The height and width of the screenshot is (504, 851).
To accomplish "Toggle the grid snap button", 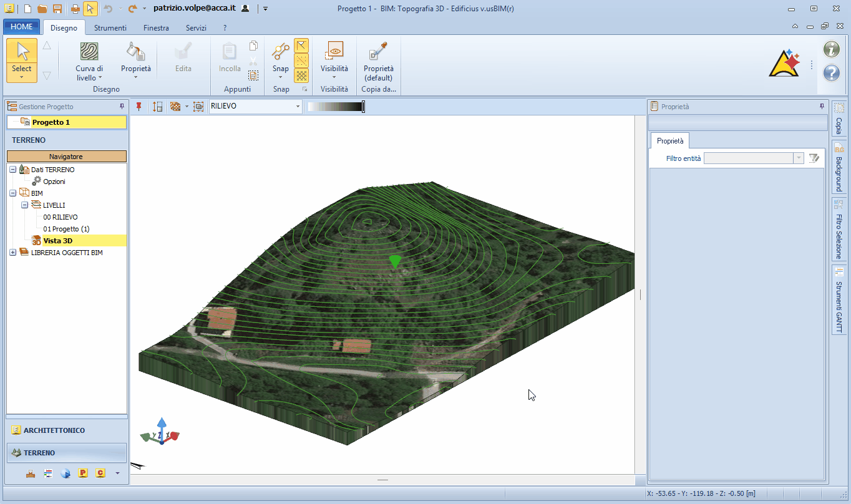I will coord(301,75).
